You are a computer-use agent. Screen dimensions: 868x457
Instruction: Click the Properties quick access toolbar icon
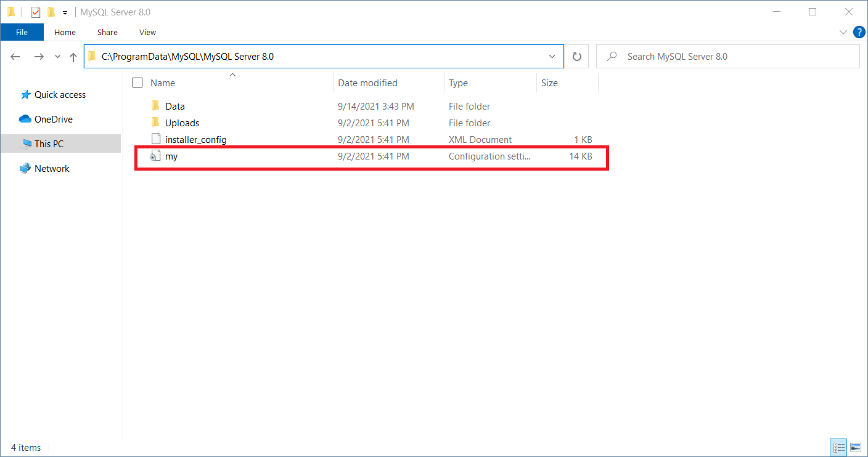coord(36,12)
